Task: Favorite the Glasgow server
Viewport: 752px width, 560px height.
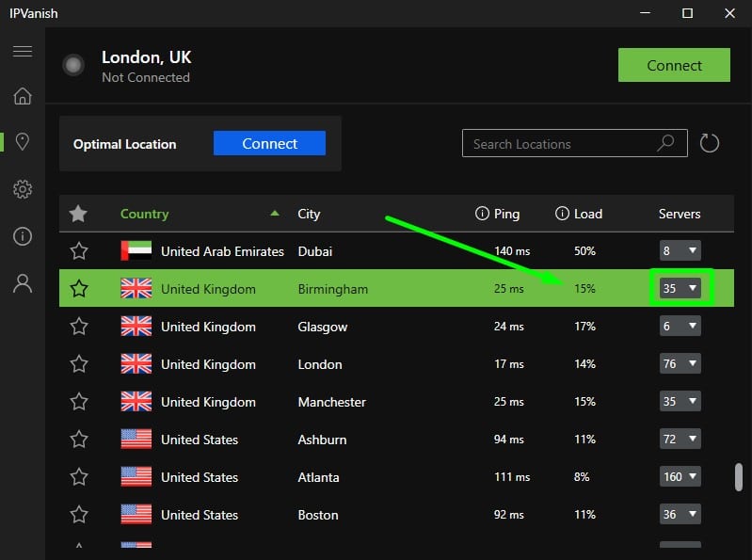Action: tap(79, 326)
